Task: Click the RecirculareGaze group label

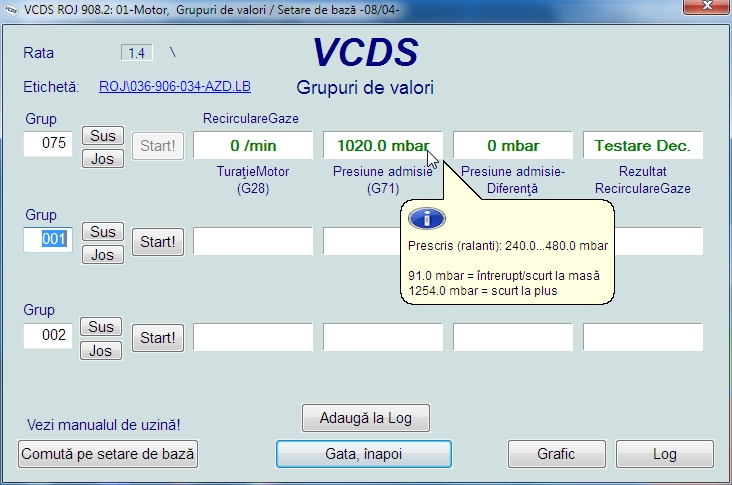Action: pyautogui.click(x=251, y=119)
